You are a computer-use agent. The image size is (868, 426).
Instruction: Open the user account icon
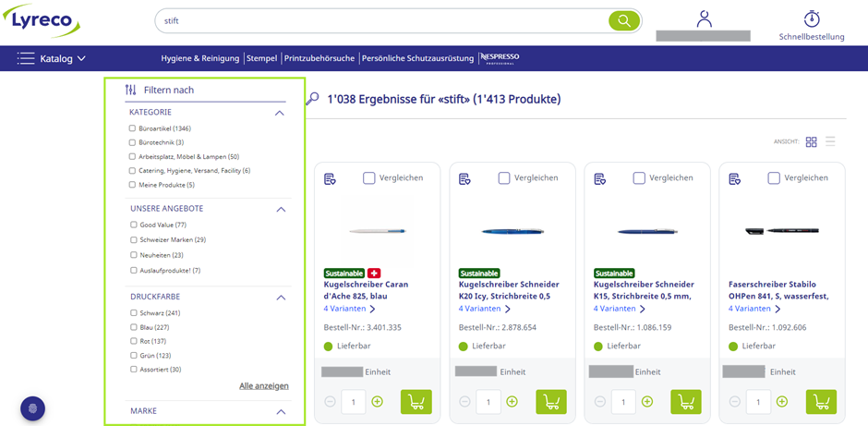coord(705,18)
